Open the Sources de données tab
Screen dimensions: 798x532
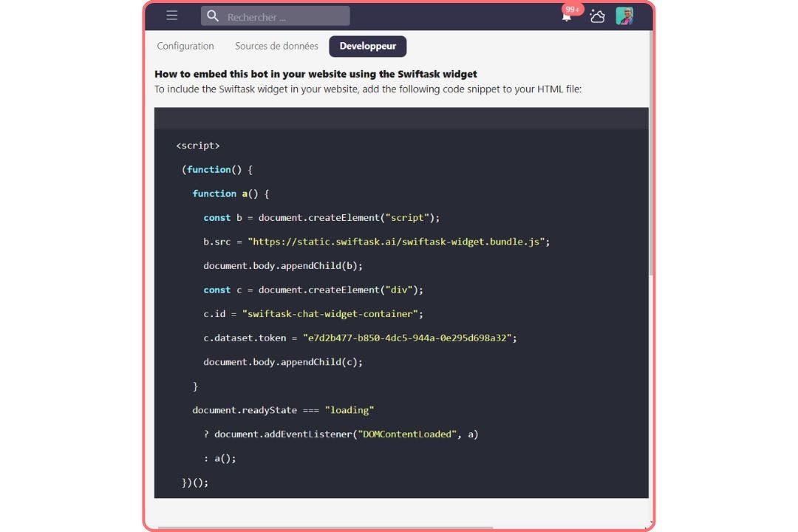pyautogui.click(x=276, y=46)
